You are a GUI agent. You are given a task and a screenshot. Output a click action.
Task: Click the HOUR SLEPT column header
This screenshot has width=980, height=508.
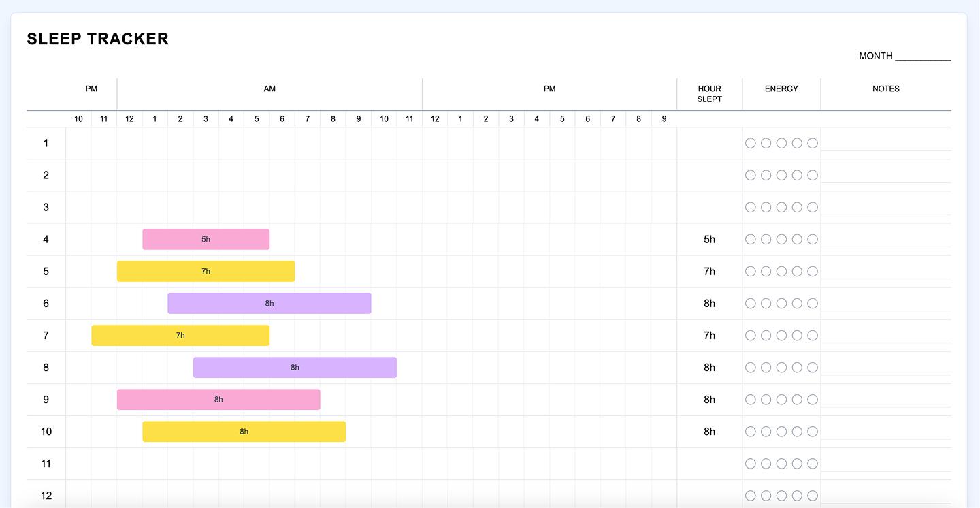709,94
